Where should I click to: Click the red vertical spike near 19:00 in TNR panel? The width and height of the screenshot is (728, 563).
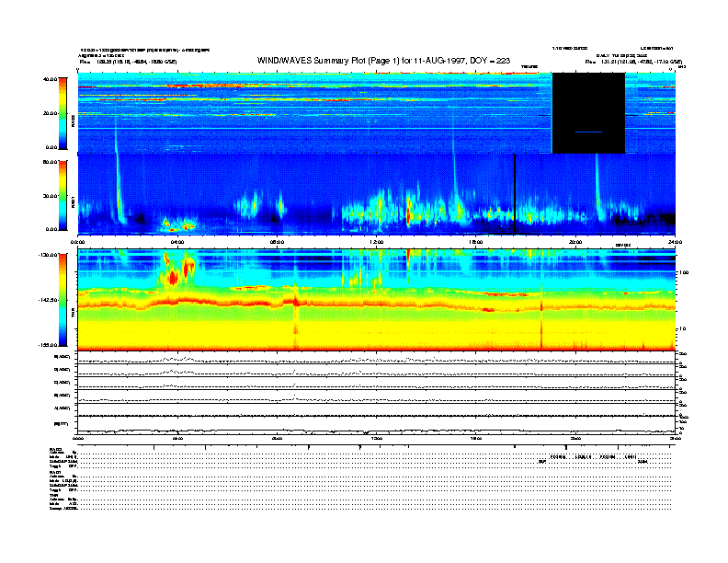[541, 318]
